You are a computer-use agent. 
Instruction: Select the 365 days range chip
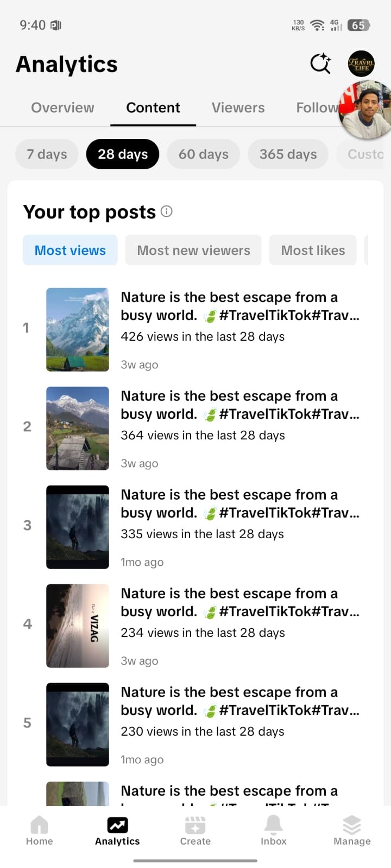click(x=288, y=154)
